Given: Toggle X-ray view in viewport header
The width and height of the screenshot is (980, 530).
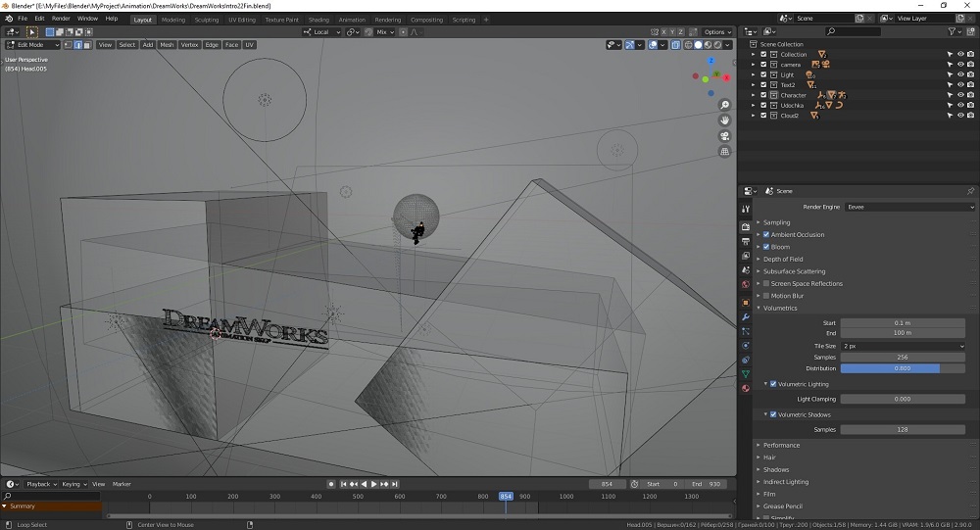Looking at the screenshot, I should pos(675,45).
